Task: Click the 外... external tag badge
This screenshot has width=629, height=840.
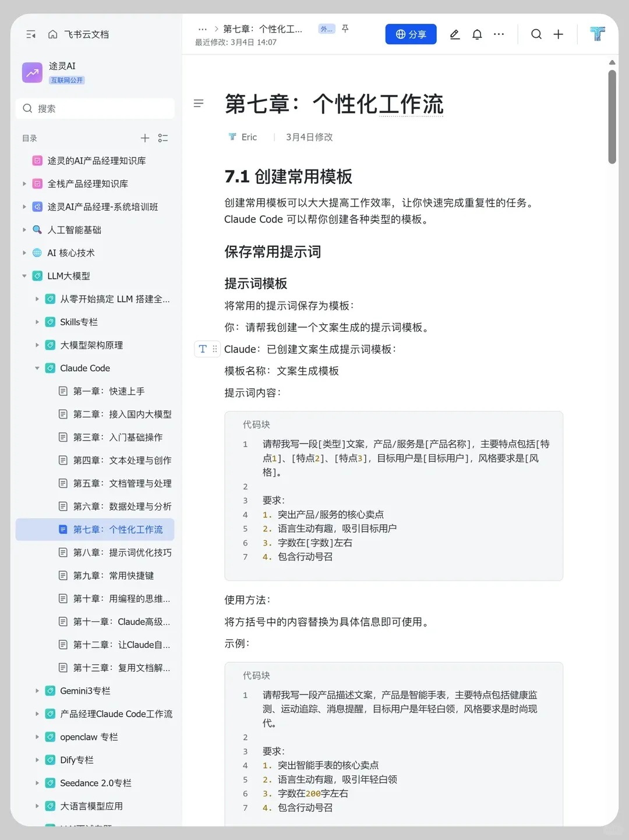Action: 327,29
